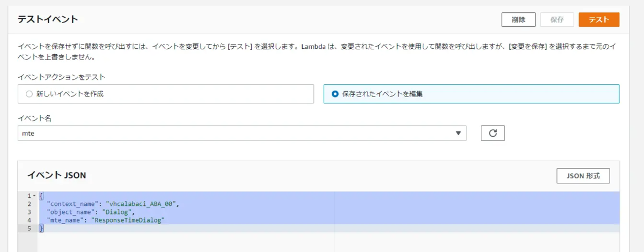Click the JSON 形式 button
Screen dimensions: 644x252
tap(583, 175)
